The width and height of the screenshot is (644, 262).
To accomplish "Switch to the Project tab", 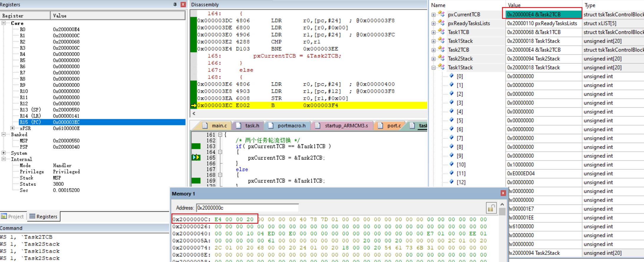I will tap(13, 217).
